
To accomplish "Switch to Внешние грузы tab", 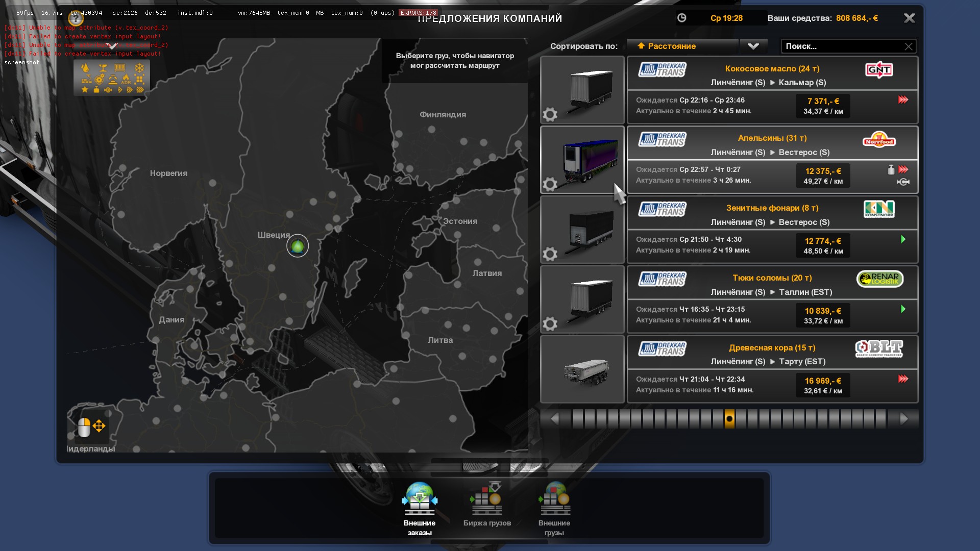I will [x=554, y=509].
